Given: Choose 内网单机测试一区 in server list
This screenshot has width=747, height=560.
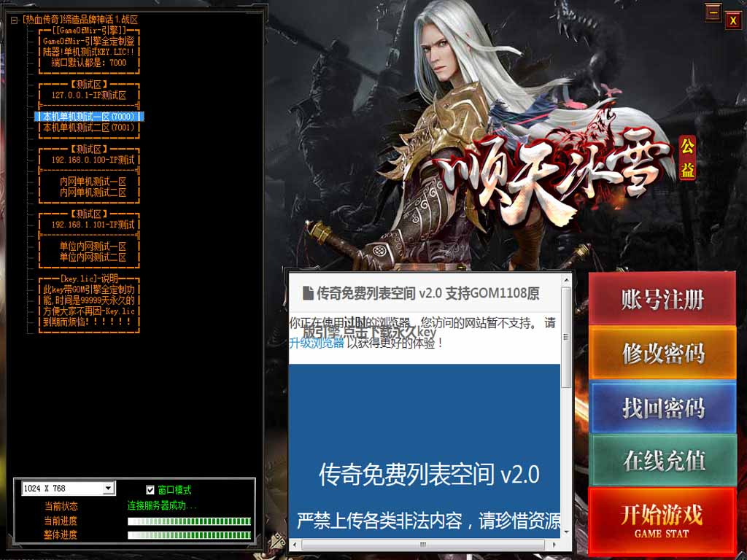Looking at the screenshot, I should 93,182.
